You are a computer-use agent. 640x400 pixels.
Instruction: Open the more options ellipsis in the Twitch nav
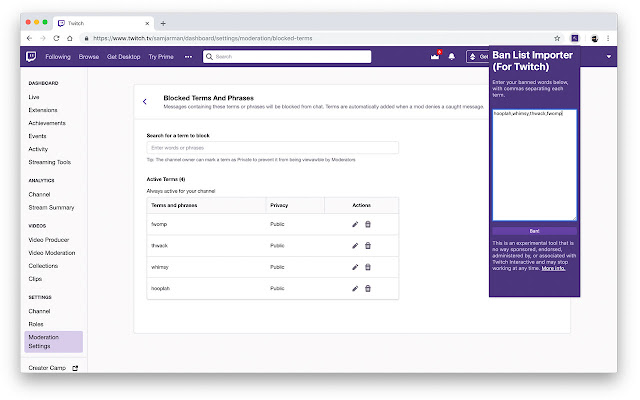click(x=188, y=57)
